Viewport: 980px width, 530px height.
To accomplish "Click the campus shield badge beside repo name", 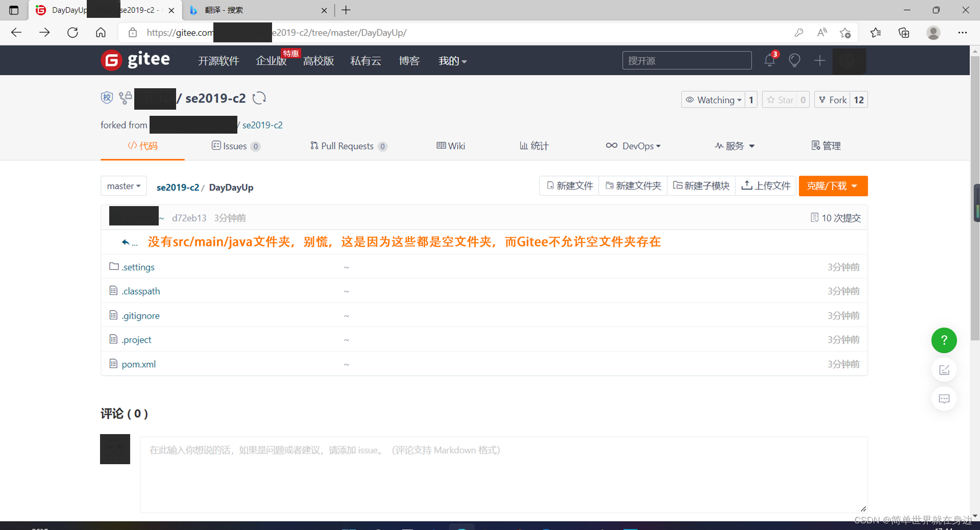I will tap(107, 97).
